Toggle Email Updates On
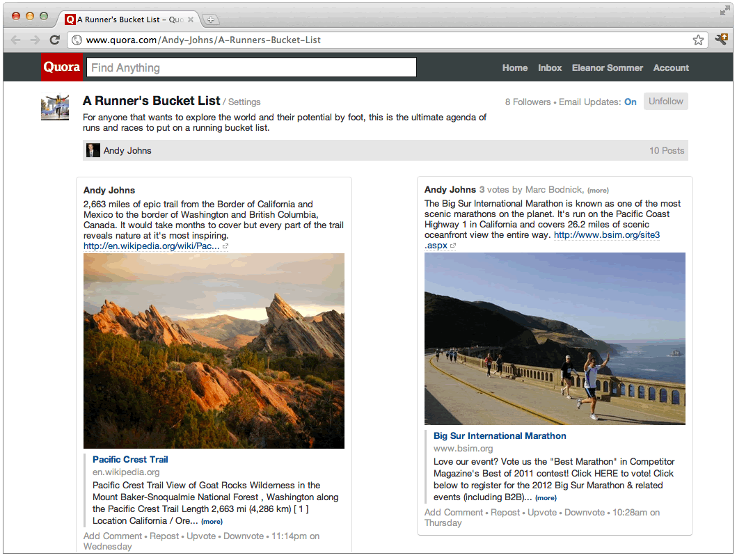 [631, 102]
